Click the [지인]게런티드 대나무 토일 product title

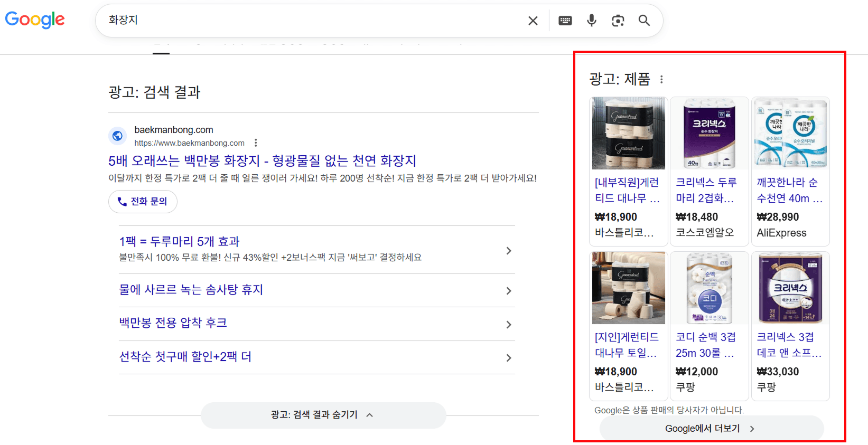point(627,345)
